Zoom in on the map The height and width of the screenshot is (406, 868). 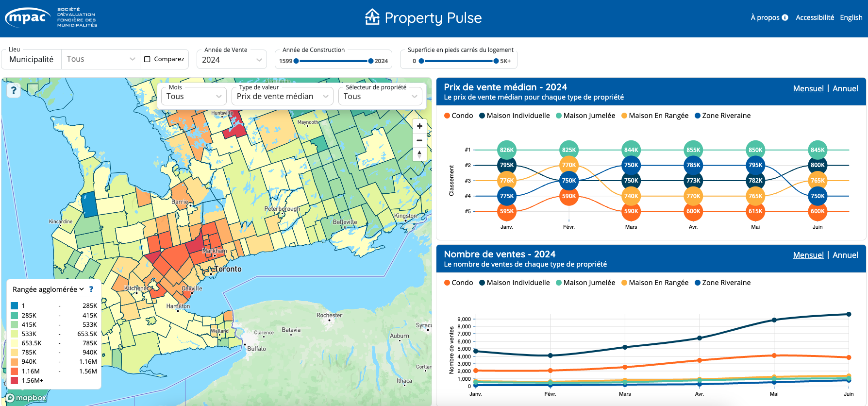pos(419,126)
